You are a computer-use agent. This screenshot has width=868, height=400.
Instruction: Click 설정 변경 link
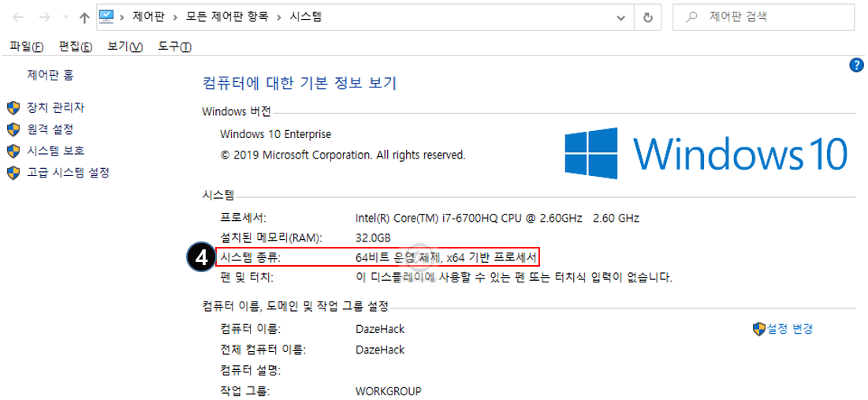tap(789, 329)
